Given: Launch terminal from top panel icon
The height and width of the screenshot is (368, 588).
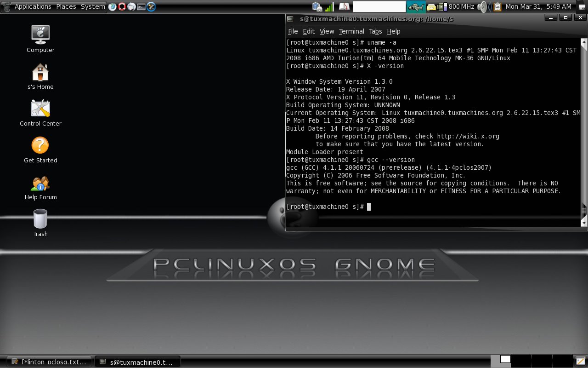Looking at the screenshot, I should 141,6.
